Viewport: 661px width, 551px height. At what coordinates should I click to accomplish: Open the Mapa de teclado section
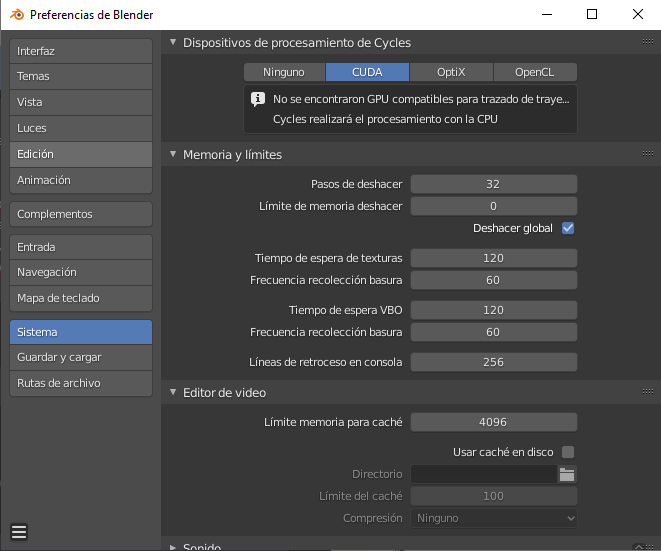(x=81, y=298)
